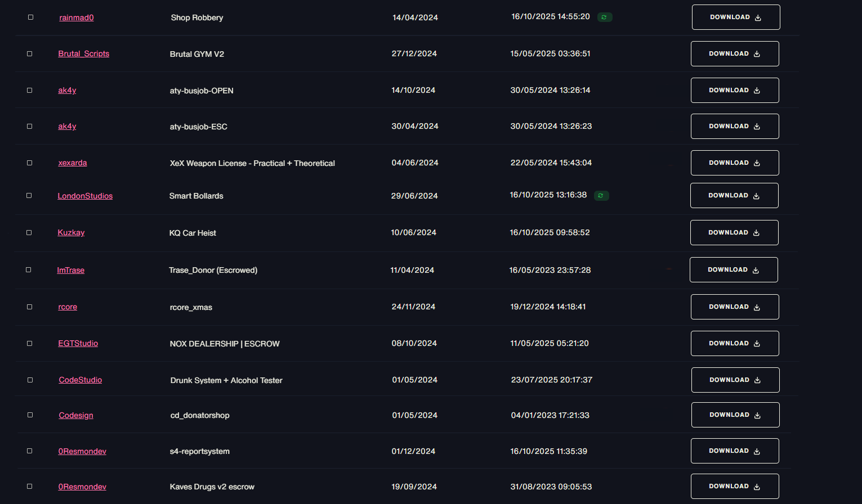Select the Smart Bollards checkbox
Viewport: 862px width, 504px height.
coord(29,196)
